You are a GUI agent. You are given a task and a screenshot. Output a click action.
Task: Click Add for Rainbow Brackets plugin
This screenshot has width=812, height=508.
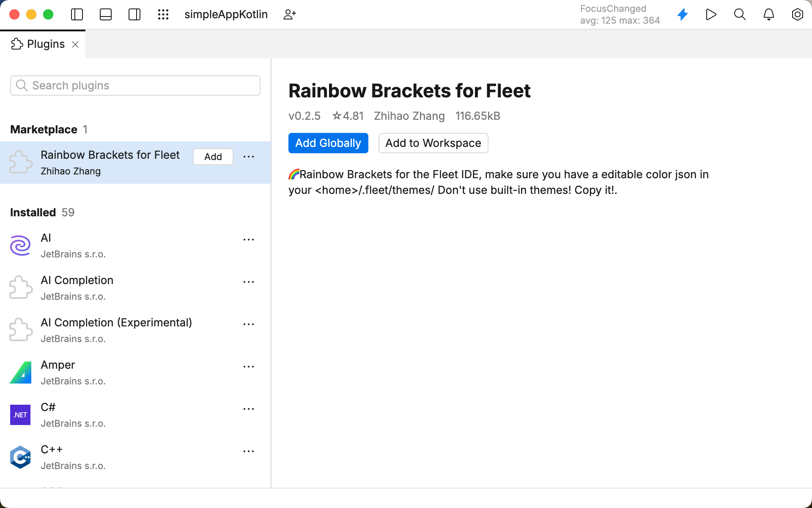click(x=213, y=157)
